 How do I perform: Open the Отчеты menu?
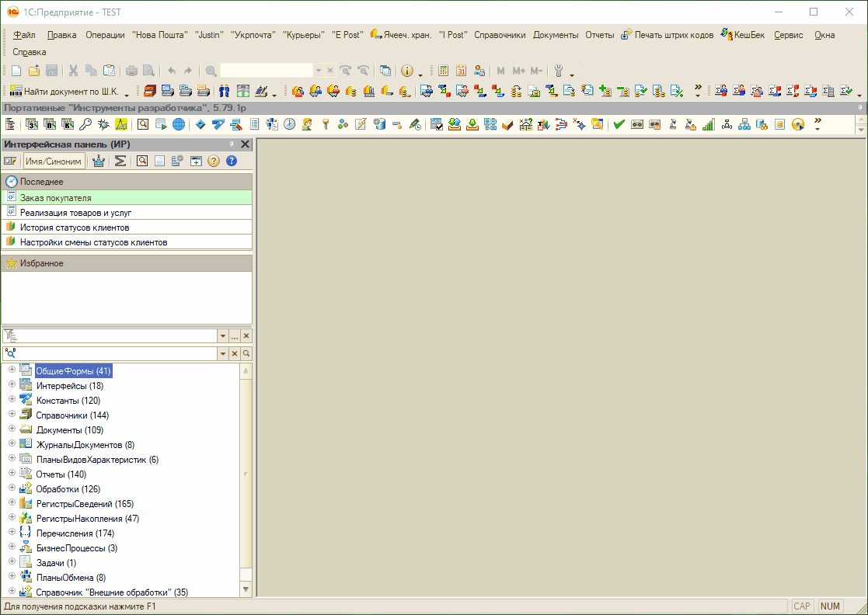(x=599, y=35)
